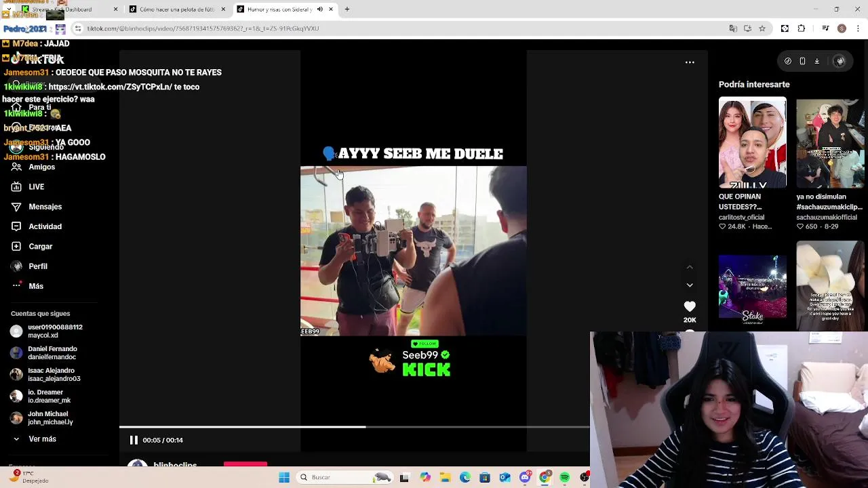
Task: Open the white flower recommended thumbnail
Action: (831, 285)
